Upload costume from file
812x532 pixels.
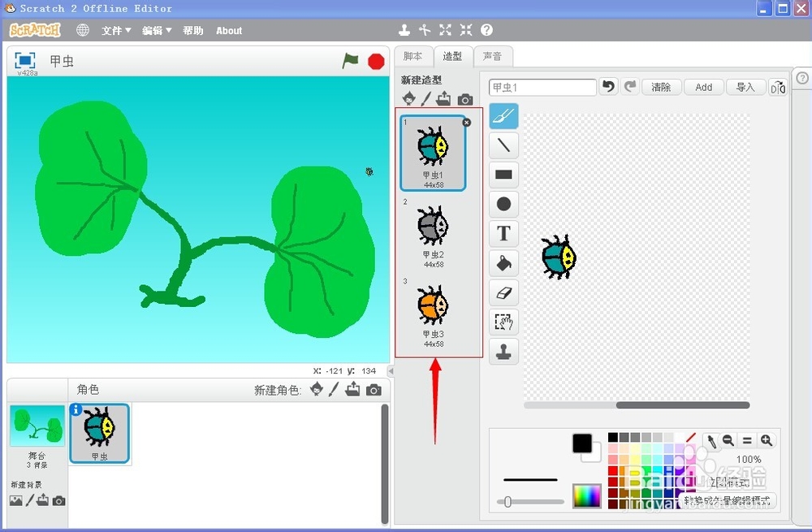click(x=444, y=98)
